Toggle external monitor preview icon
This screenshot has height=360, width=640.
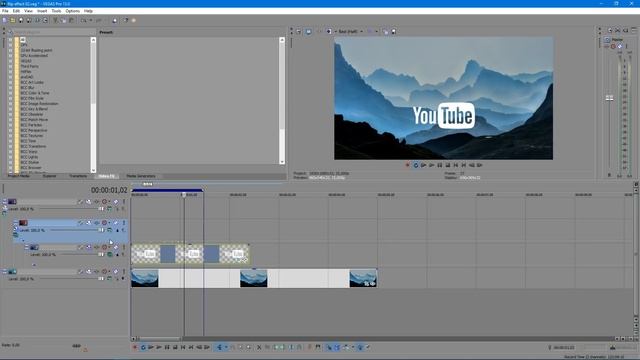click(308, 31)
